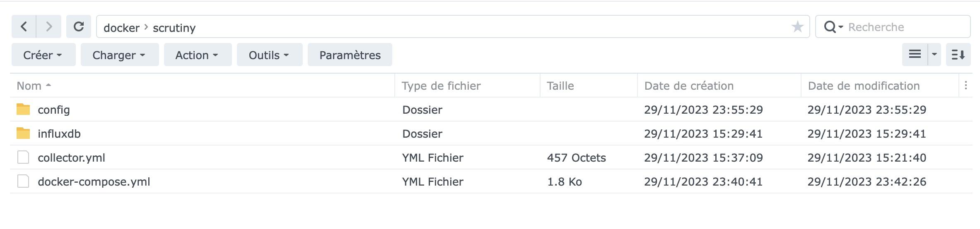980x229 pixels.
Task: Click the forward navigation arrow
Action: 49,27
